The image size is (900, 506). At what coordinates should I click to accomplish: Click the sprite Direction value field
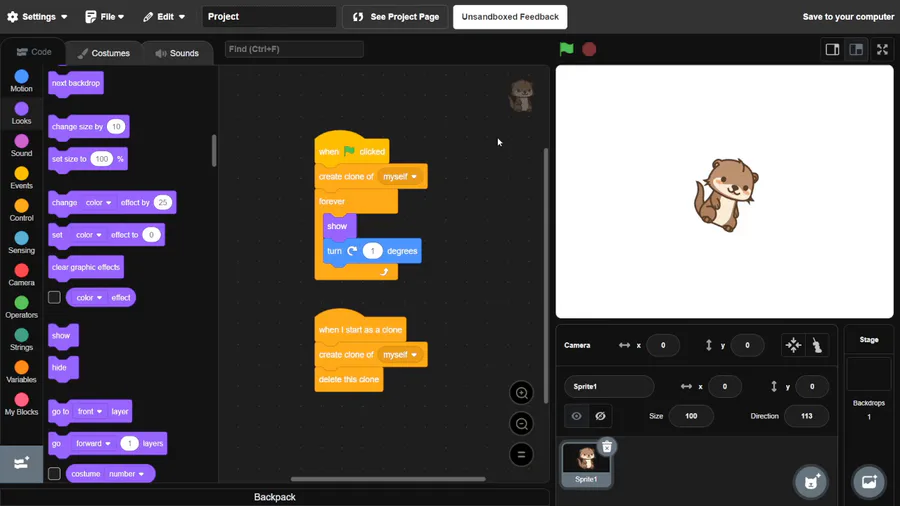[x=806, y=416]
